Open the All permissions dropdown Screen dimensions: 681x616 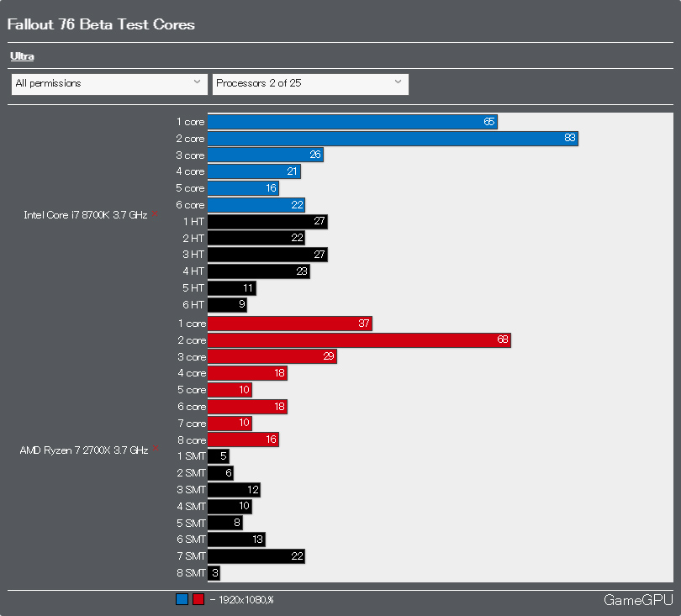[x=108, y=84]
